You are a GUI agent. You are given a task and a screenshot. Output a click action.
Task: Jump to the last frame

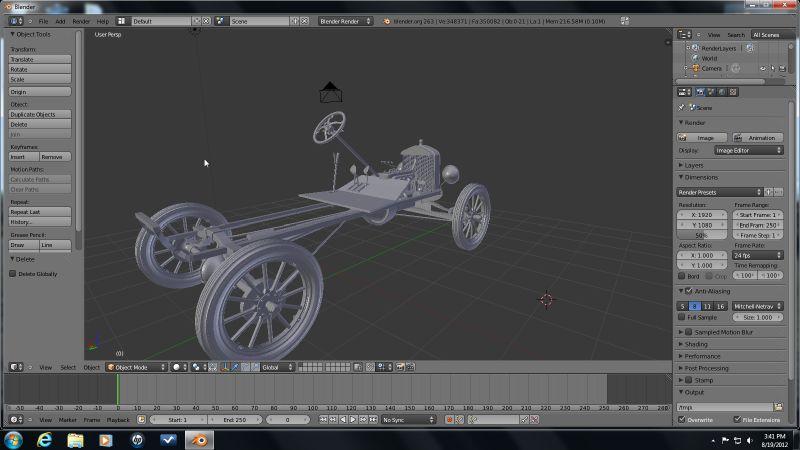pos(373,419)
